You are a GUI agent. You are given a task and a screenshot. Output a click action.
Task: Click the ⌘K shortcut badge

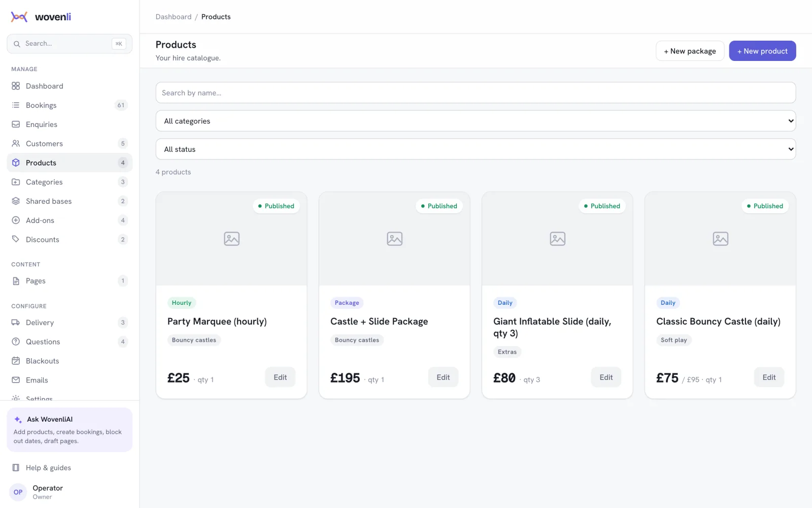119,44
